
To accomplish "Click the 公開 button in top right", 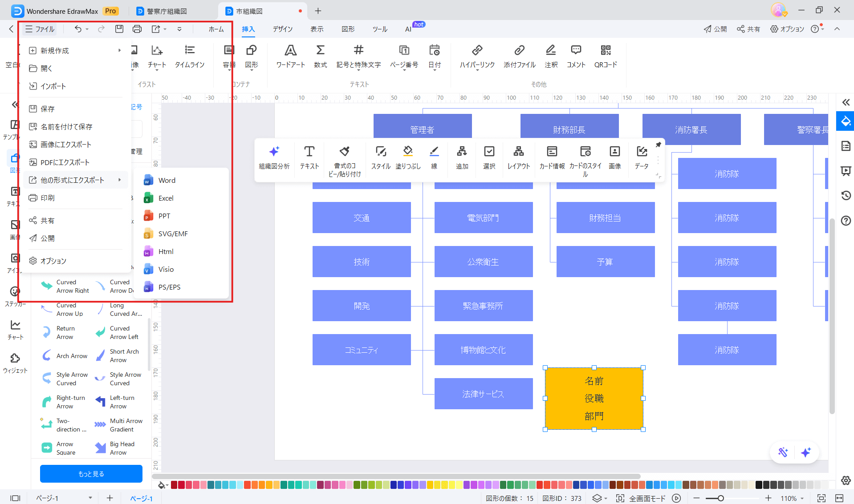I will [716, 29].
